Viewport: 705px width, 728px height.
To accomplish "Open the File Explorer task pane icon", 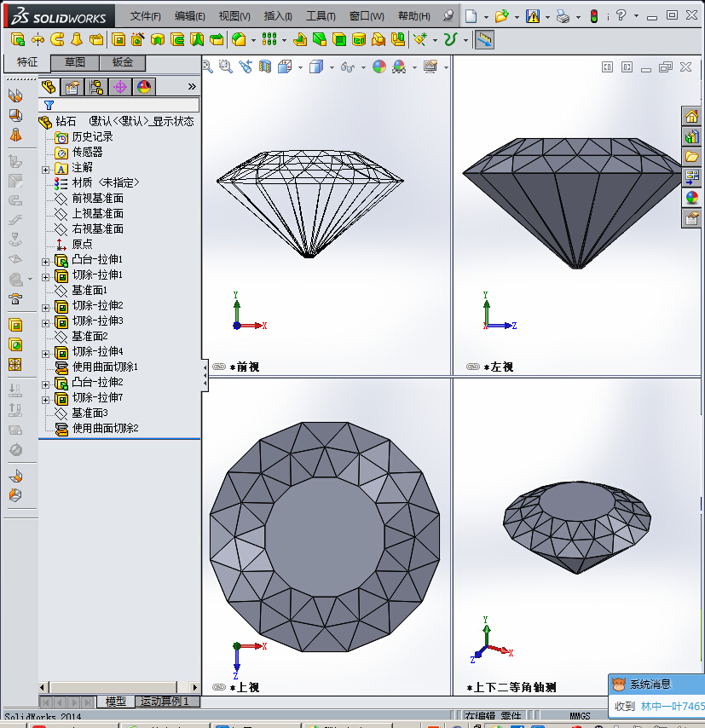I will 691,157.
